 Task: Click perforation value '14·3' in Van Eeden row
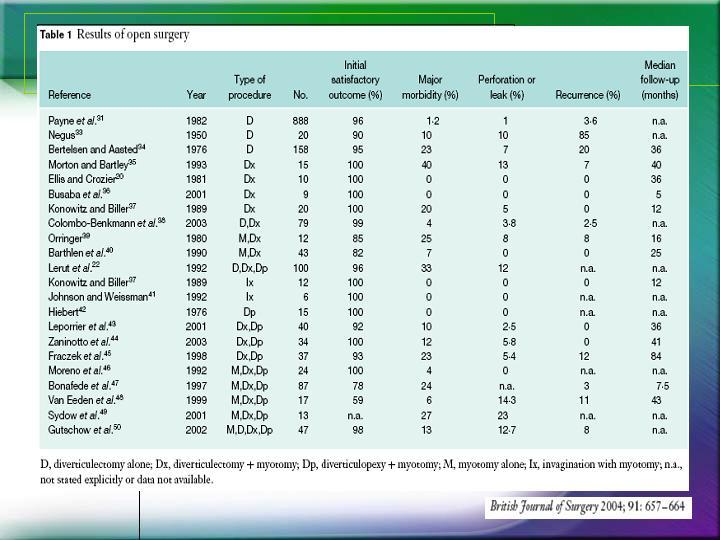click(507, 400)
